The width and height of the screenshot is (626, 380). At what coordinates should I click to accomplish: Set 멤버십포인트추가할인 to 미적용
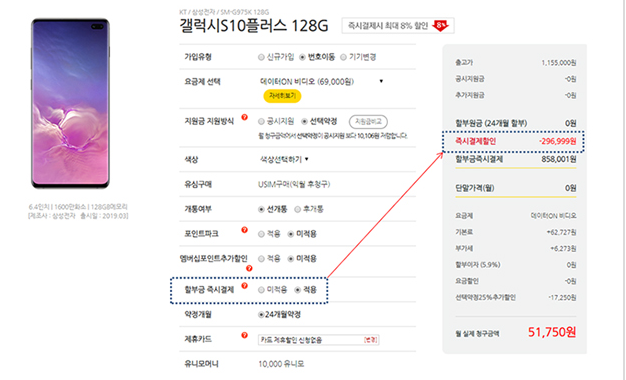point(291,259)
